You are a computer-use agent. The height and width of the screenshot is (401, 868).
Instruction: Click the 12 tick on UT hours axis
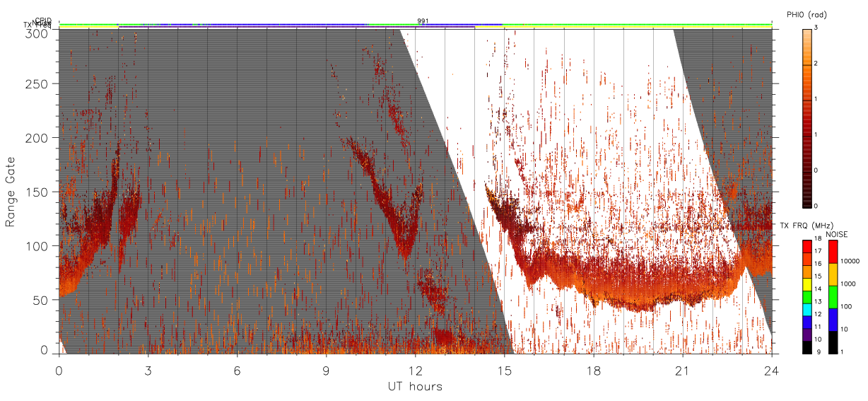pyautogui.click(x=416, y=369)
